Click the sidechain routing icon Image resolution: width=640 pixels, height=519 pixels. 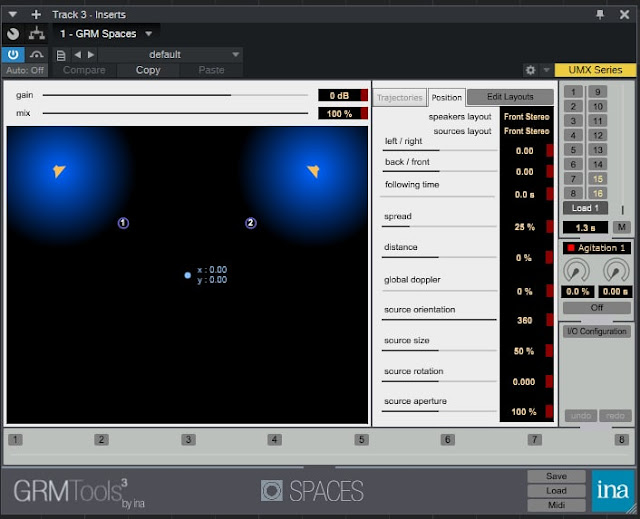click(x=37, y=33)
